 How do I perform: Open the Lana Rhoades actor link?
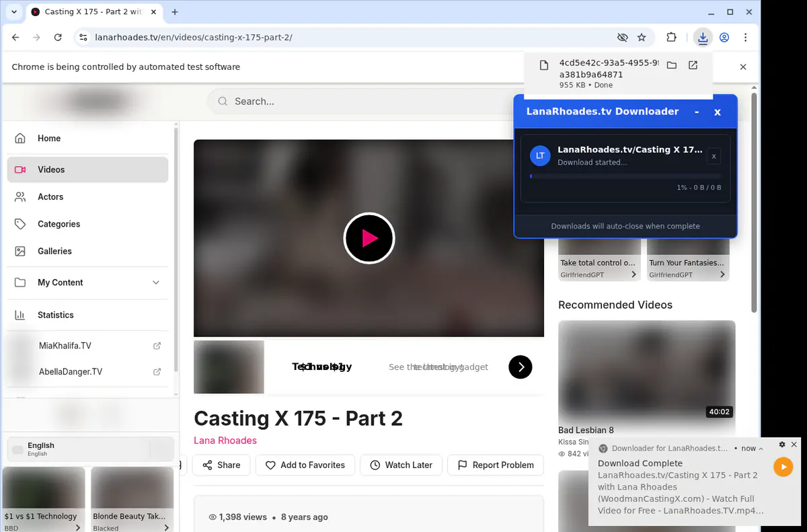click(225, 441)
